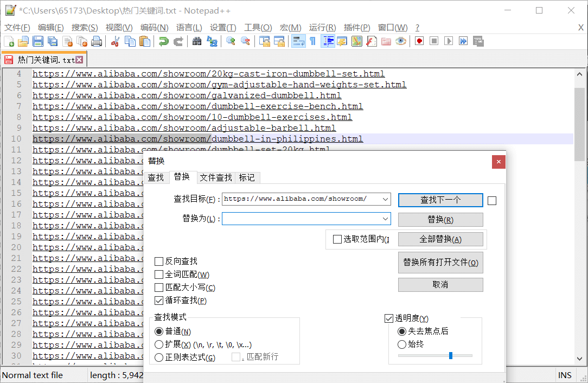
Task: Select 扩展 search mode radio
Action: (158, 344)
